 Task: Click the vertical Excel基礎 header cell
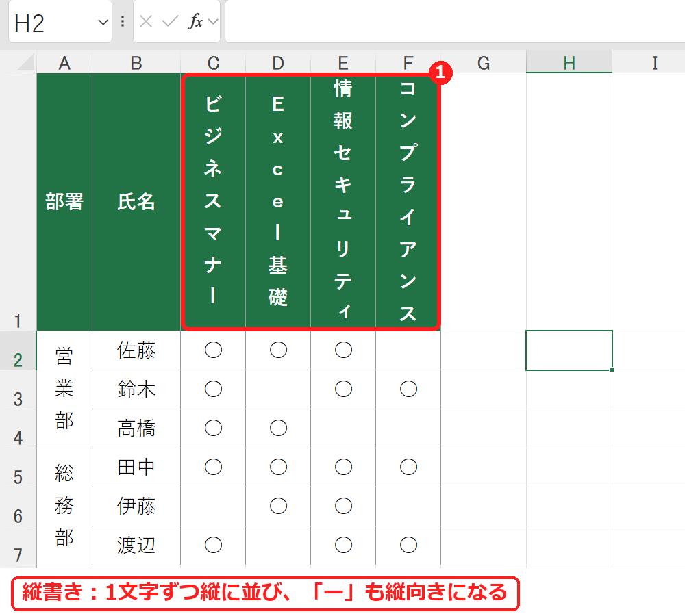[x=278, y=202]
